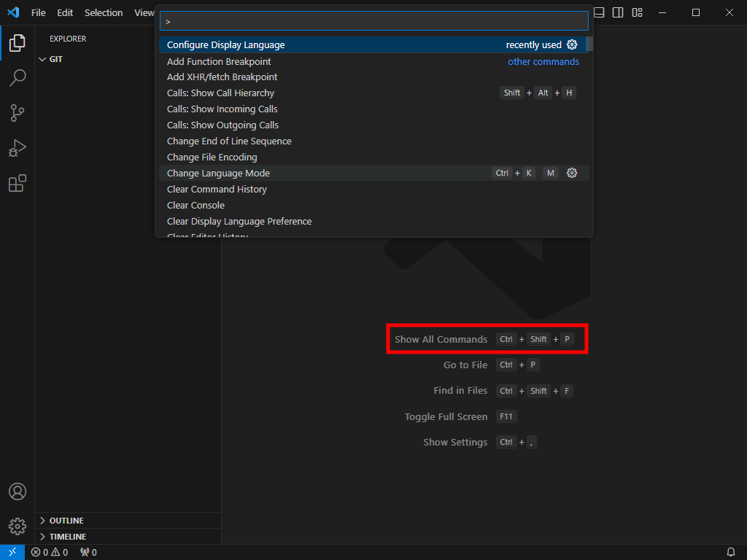
Task: Click Show Settings shortcut hint
Action: click(x=480, y=442)
